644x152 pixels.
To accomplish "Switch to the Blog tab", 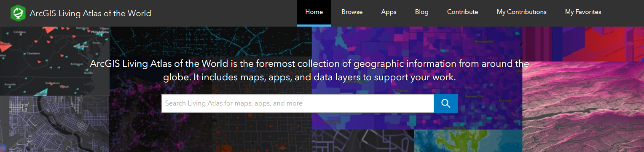I will tap(421, 12).
